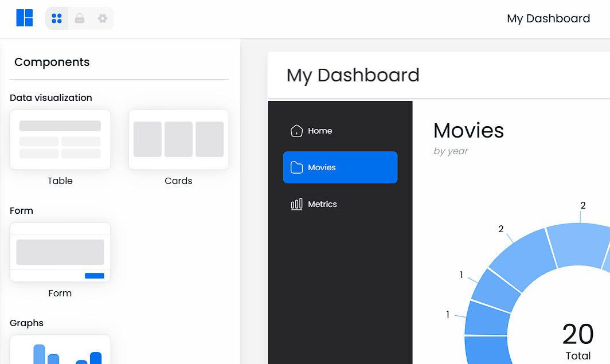Select the bar graph component thumbnail

[60, 350]
